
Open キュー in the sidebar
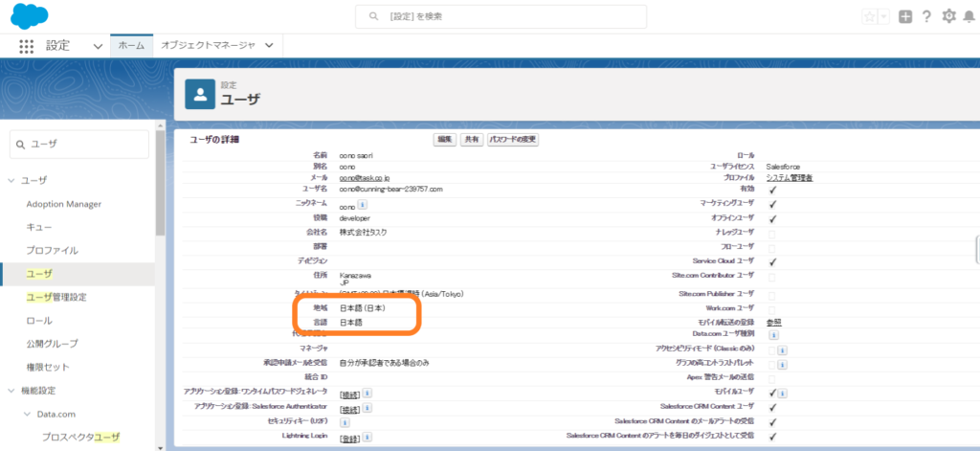(38, 227)
